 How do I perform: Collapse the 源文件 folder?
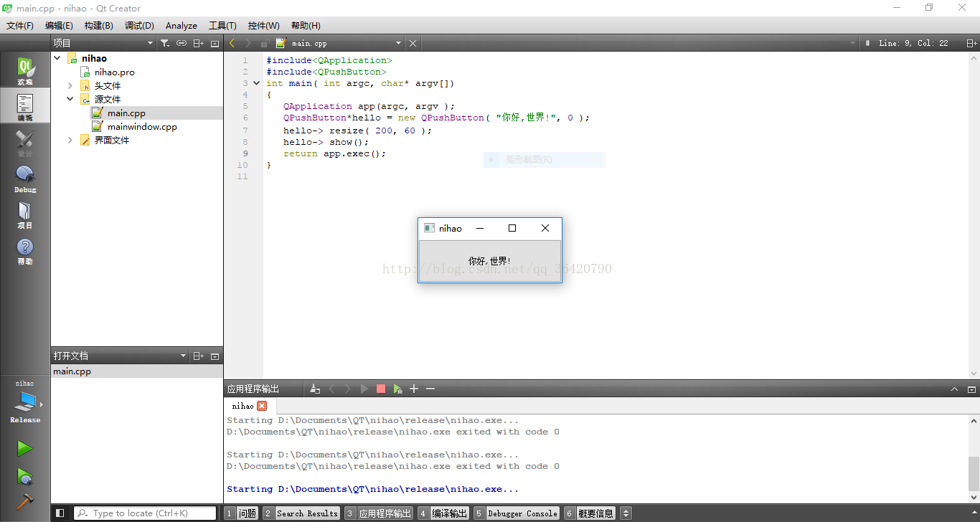[x=70, y=99]
